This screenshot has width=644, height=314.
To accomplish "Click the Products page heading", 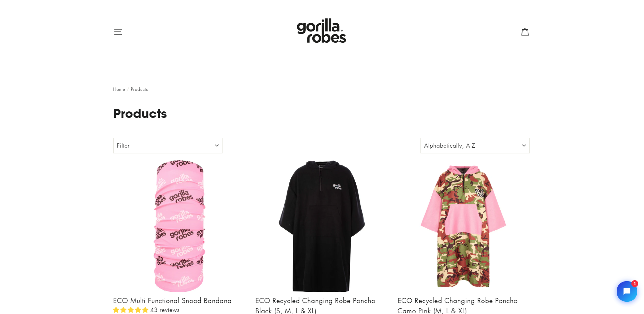I will click(x=140, y=113).
